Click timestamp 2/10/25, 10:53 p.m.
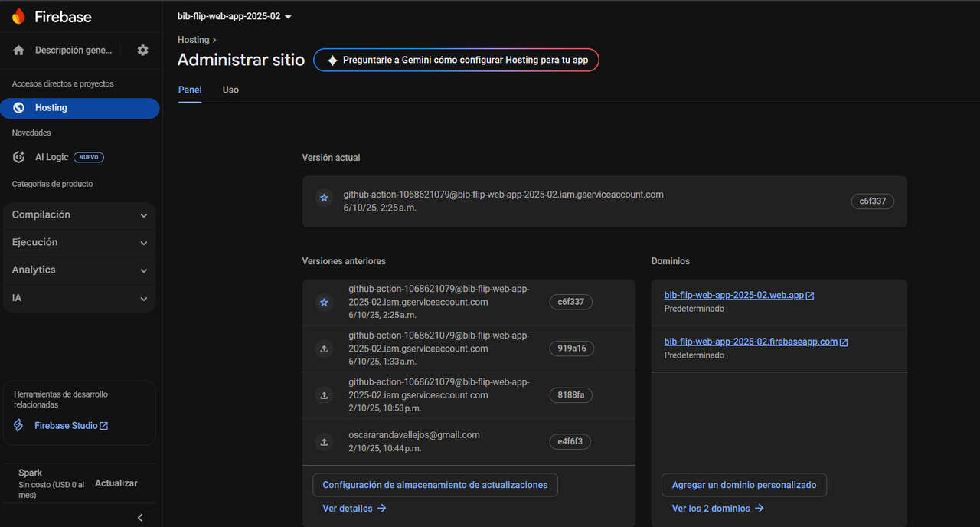980x527 pixels. click(x=384, y=408)
